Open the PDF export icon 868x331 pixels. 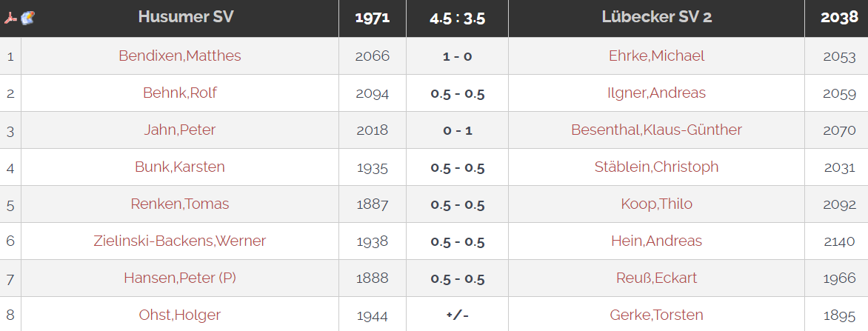11,18
